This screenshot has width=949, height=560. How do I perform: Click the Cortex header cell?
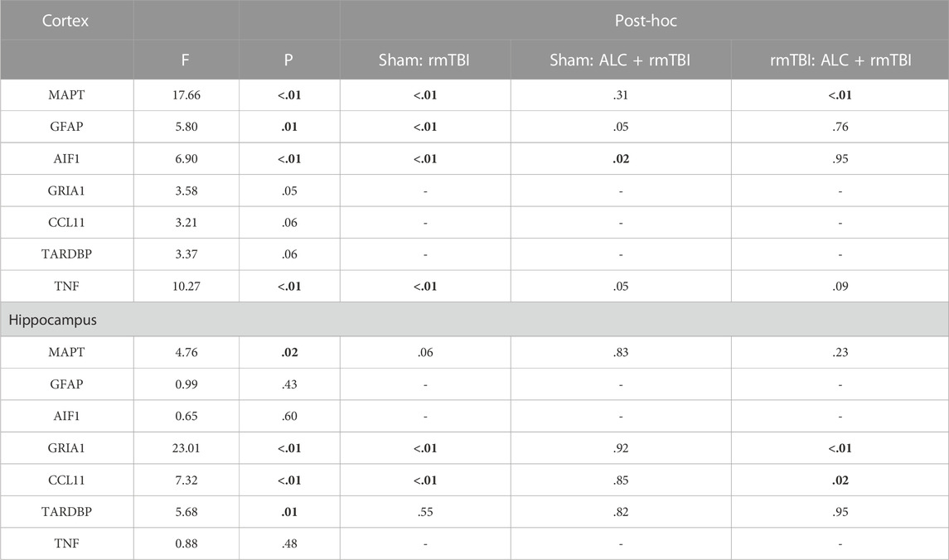[65, 21]
